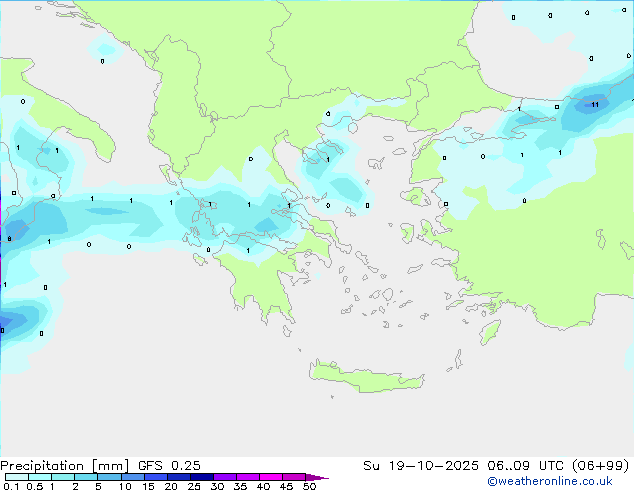
Task: Click the precipitation value '11' on the map
Action: [x=595, y=105]
